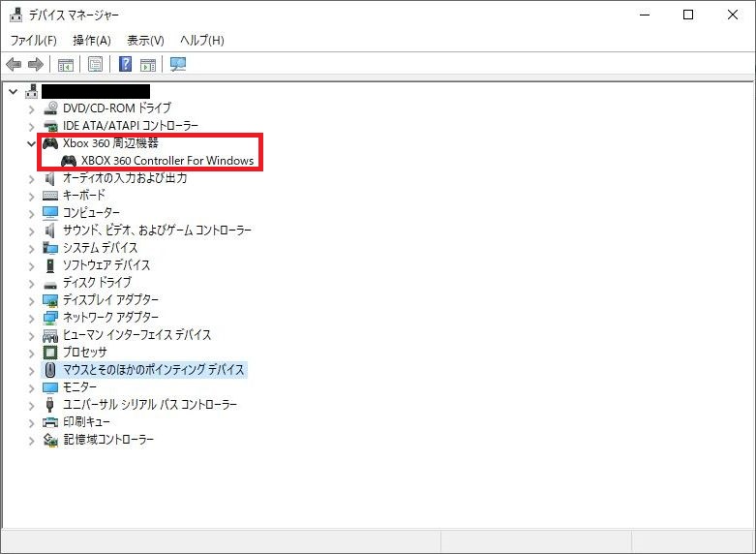Click the IDE ATA/ATAPI controller icon

coord(50,126)
